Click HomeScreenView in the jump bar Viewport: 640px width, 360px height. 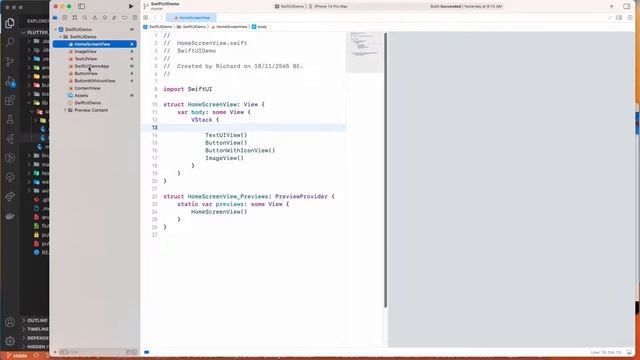tap(229, 27)
